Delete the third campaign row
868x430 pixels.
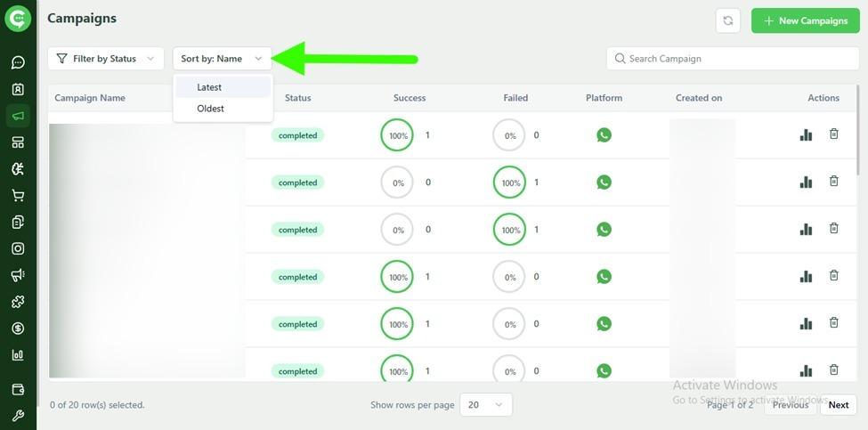point(833,228)
